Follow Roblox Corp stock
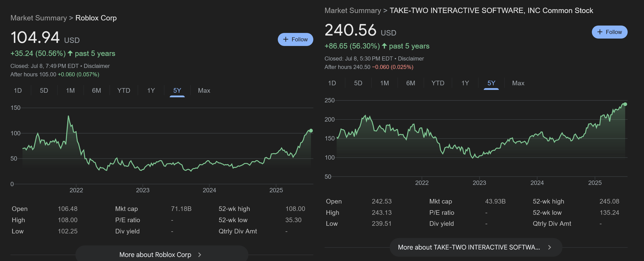644x261 pixels. click(x=295, y=39)
